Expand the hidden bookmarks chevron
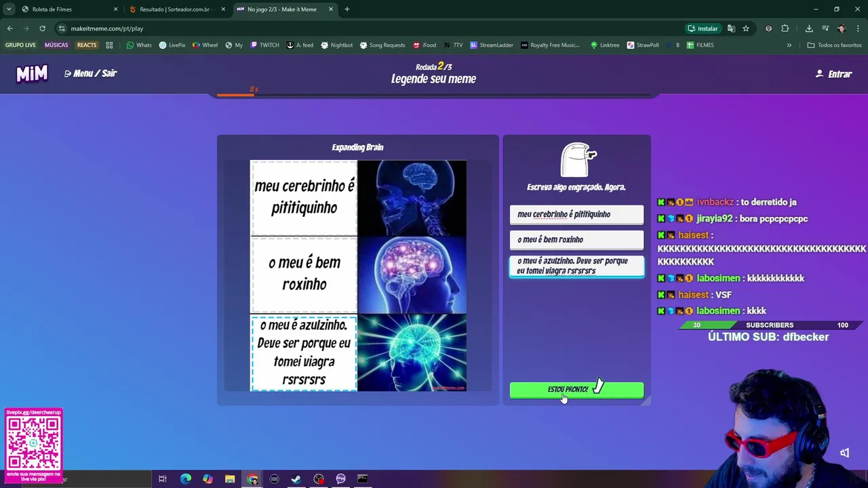The height and width of the screenshot is (488, 868). [789, 45]
